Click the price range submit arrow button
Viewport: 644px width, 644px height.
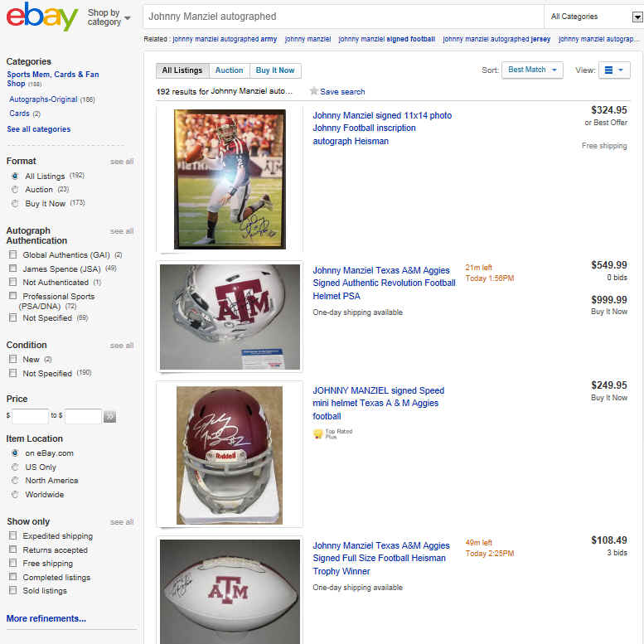[109, 416]
